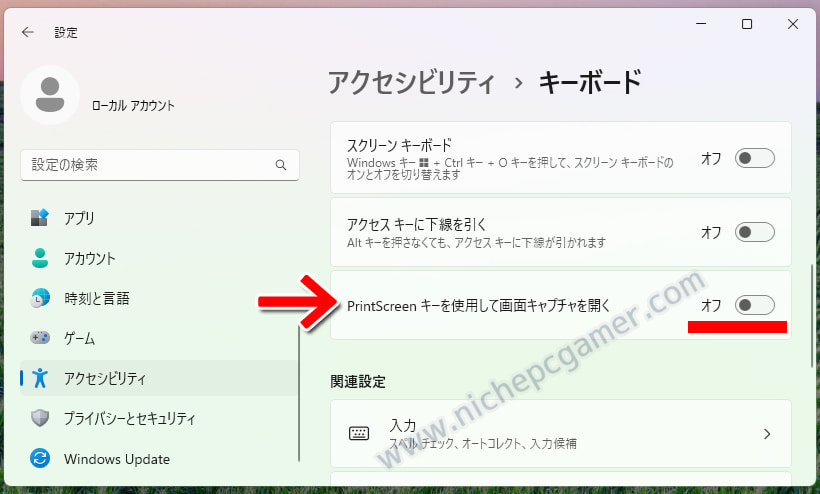The image size is (820, 494).
Task: Click the 設定 window title text
Action: point(66,33)
